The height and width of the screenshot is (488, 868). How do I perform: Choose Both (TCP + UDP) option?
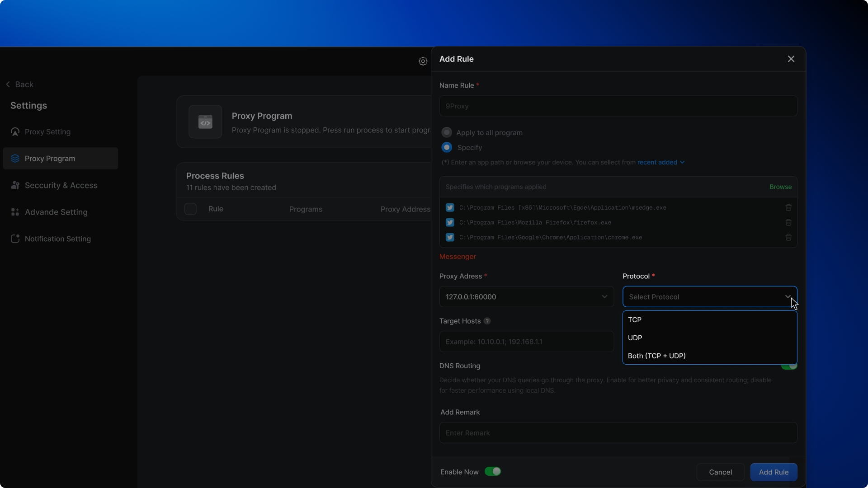(x=656, y=356)
